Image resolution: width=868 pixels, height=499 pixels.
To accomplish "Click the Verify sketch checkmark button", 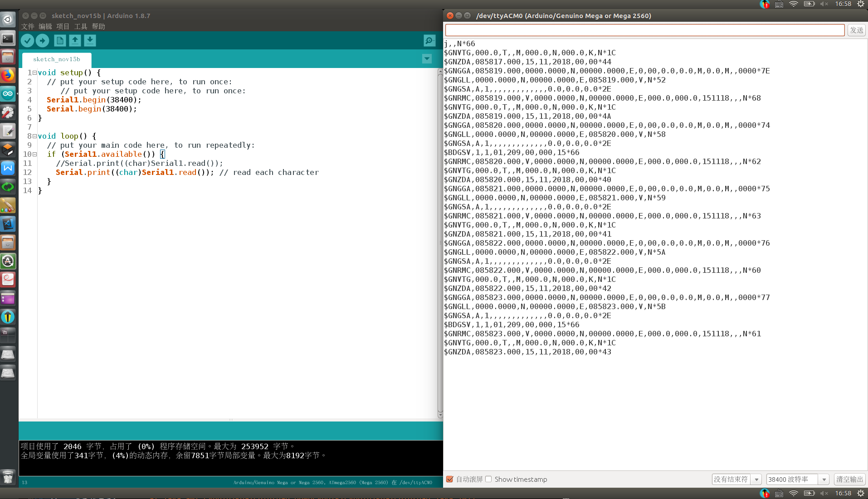I will point(27,41).
